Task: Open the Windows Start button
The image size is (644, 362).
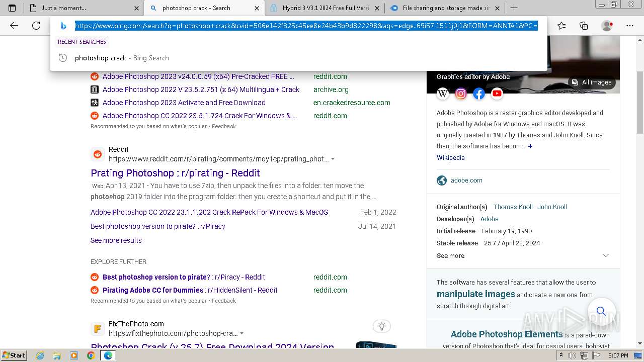Action: point(14,355)
